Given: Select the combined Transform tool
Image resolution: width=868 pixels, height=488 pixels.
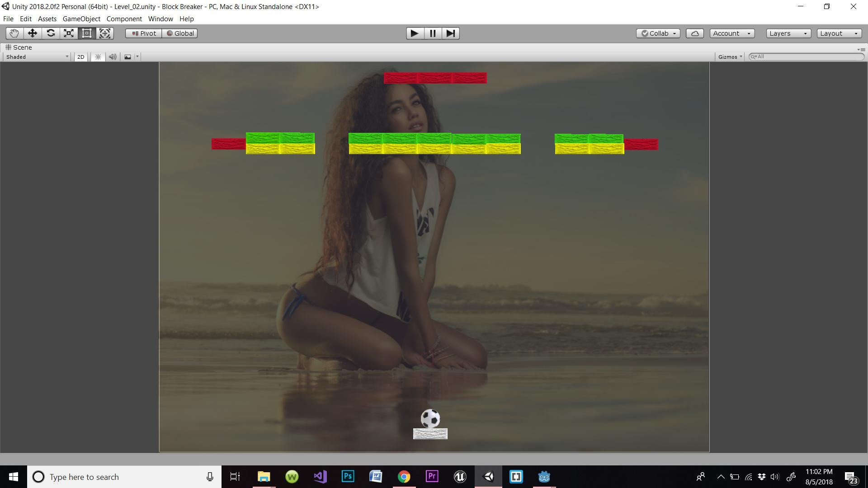Looking at the screenshot, I should pyautogui.click(x=105, y=33).
